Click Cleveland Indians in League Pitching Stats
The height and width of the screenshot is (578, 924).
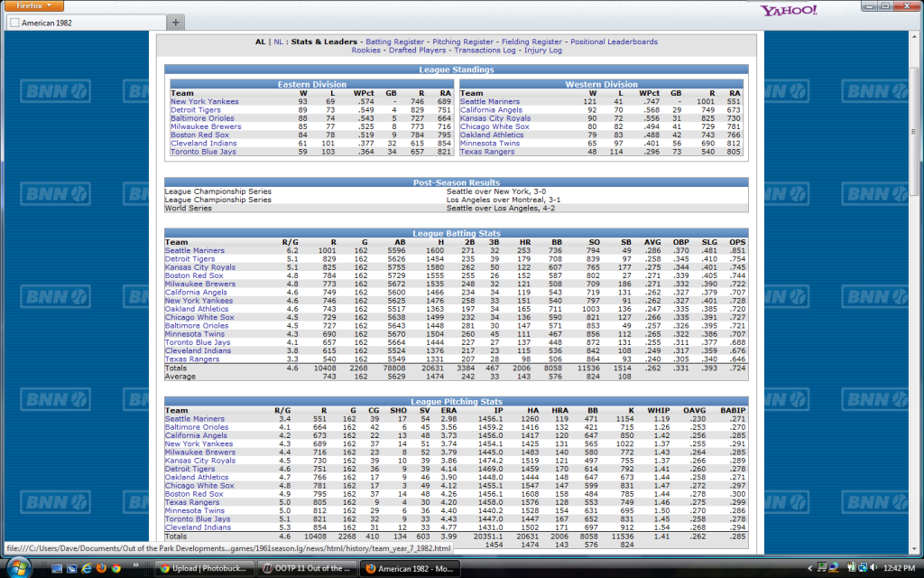(198, 527)
